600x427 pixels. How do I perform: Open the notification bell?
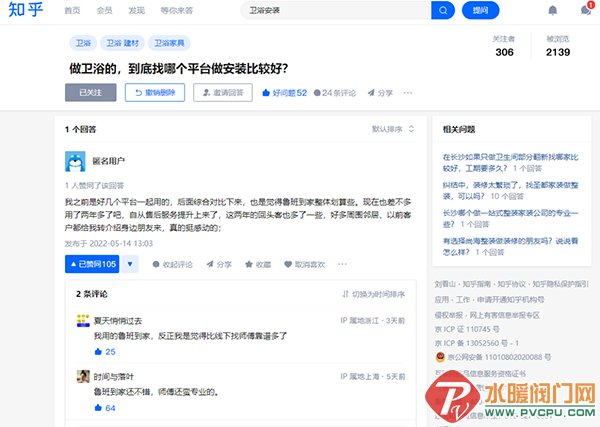tap(552, 10)
